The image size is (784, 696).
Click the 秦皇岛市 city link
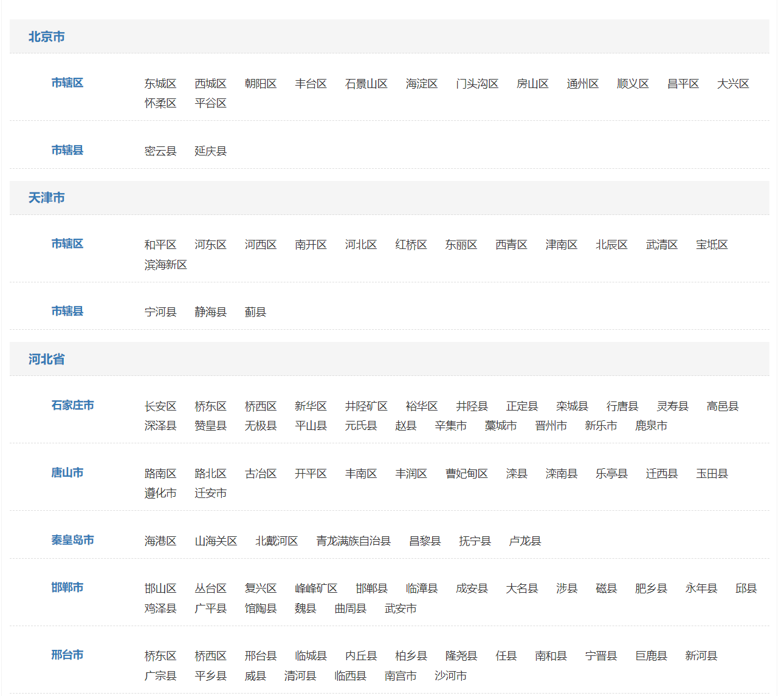pyautogui.click(x=72, y=540)
